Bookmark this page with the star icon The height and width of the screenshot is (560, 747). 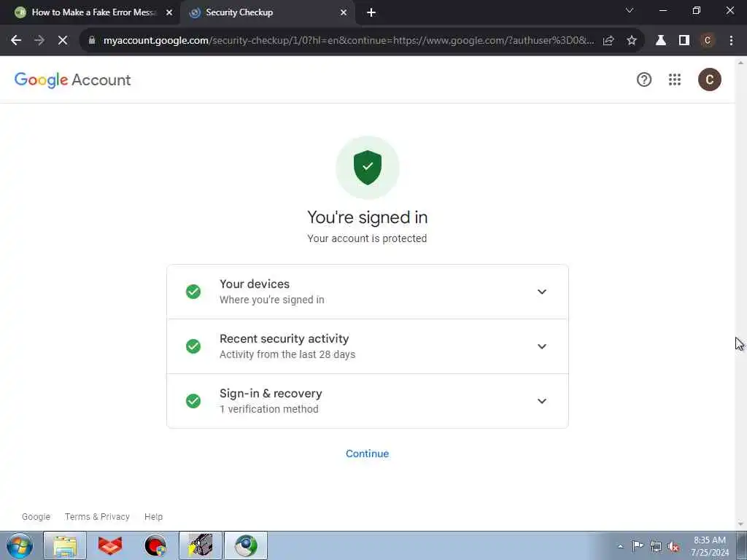(x=632, y=41)
